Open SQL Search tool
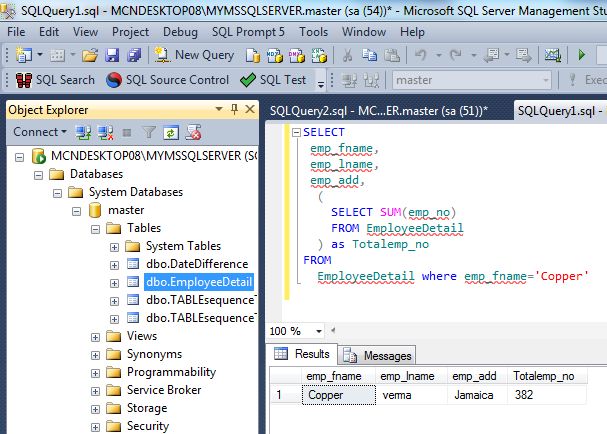Screen dimensions: 607x434 [x=55, y=80]
